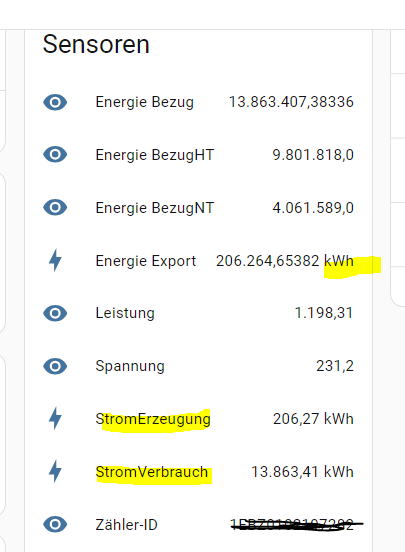This screenshot has width=405, height=552.
Task: Click the lightning bolt icon for StromErzeugung
Action: tap(55, 419)
